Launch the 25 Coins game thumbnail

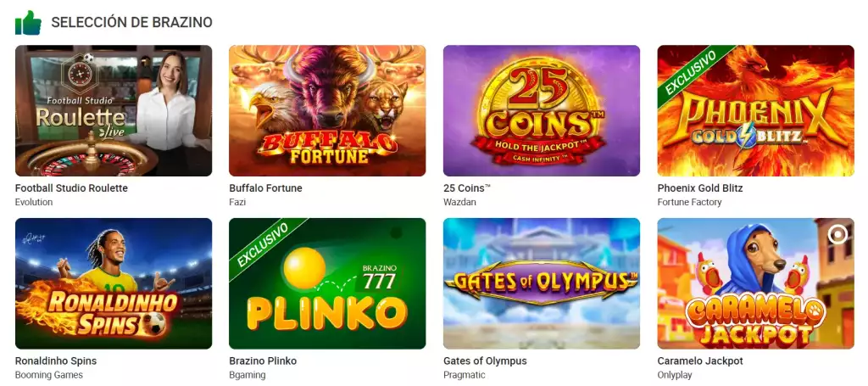(x=541, y=110)
